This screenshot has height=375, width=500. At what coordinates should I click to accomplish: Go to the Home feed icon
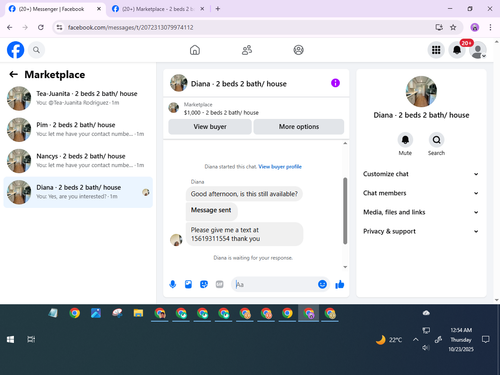[195, 50]
